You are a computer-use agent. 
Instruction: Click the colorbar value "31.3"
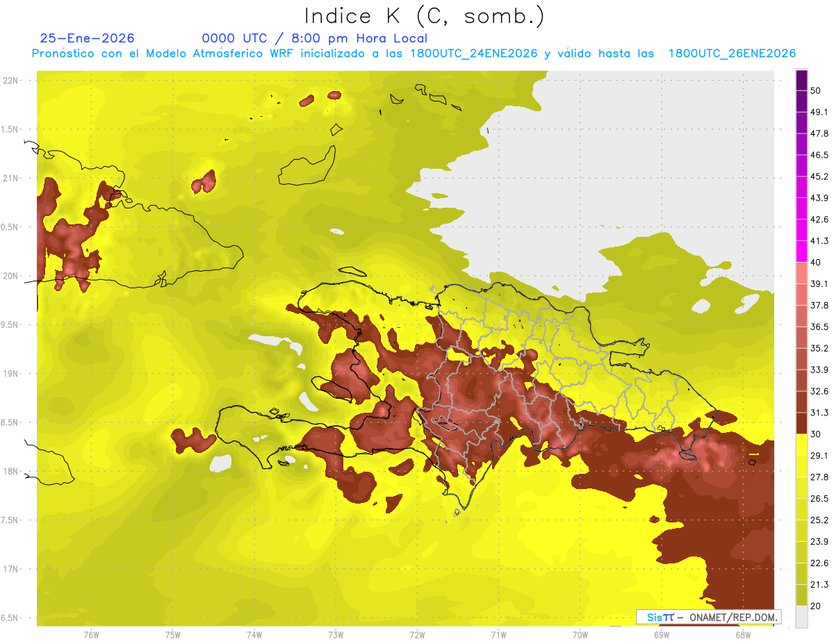point(819,413)
